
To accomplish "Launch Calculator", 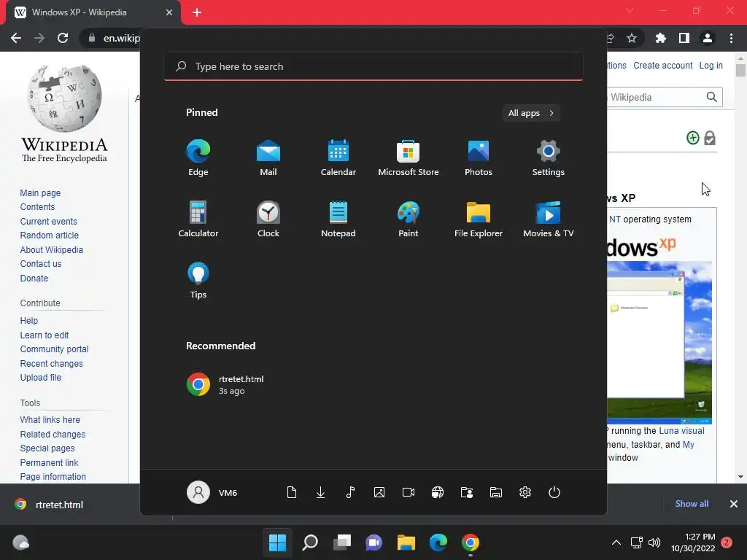I will [x=198, y=219].
